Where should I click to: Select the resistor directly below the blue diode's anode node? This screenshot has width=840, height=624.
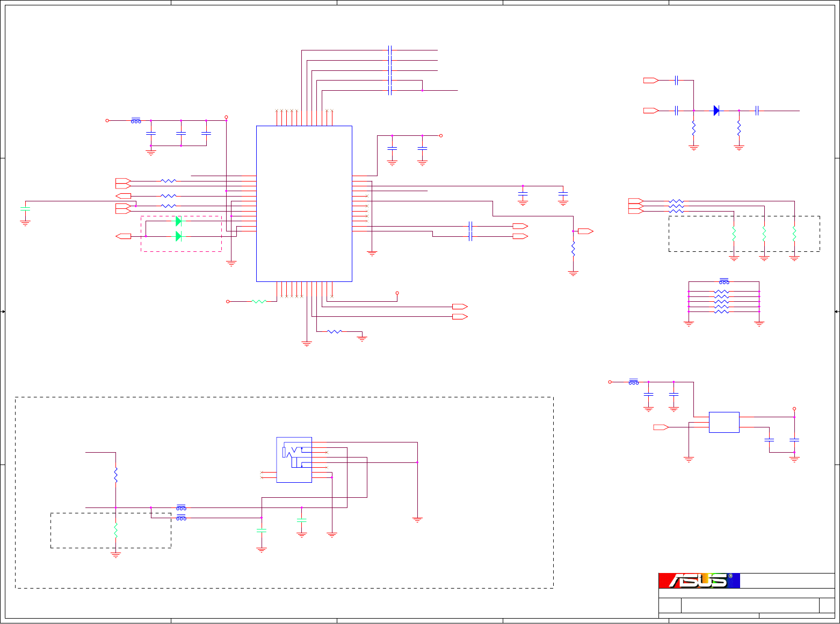tap(693, 128)
